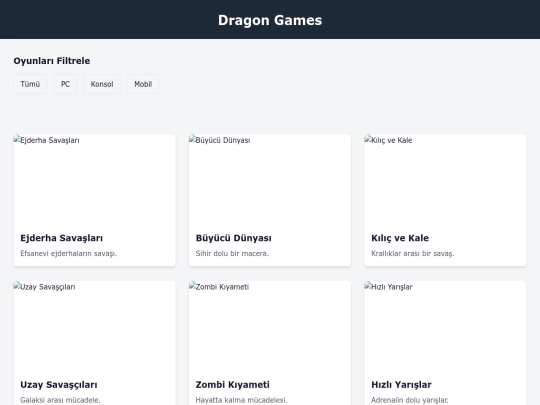
Task: Click the Kılıç ve Kale card title
Action: pos(400,238)
